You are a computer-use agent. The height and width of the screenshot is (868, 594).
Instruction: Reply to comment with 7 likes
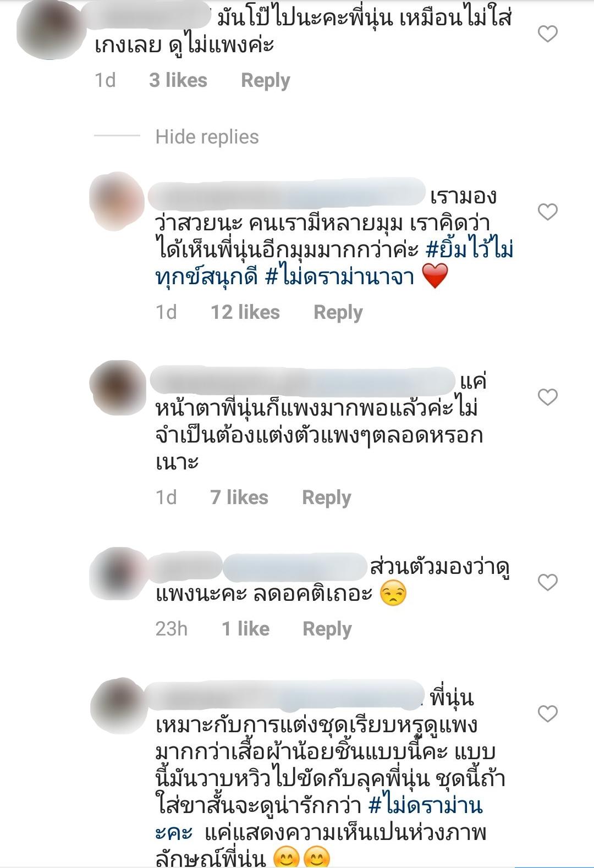(x=326, y=498)
